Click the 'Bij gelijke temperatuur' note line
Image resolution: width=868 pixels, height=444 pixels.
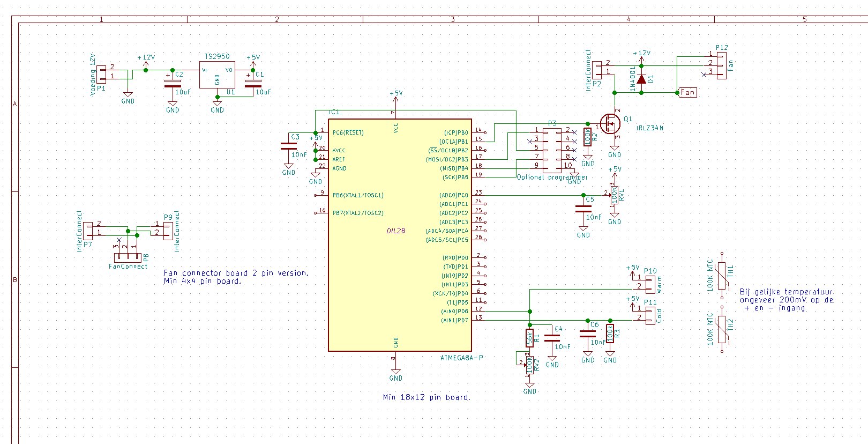pyautogui.click(x=787, y=292)
